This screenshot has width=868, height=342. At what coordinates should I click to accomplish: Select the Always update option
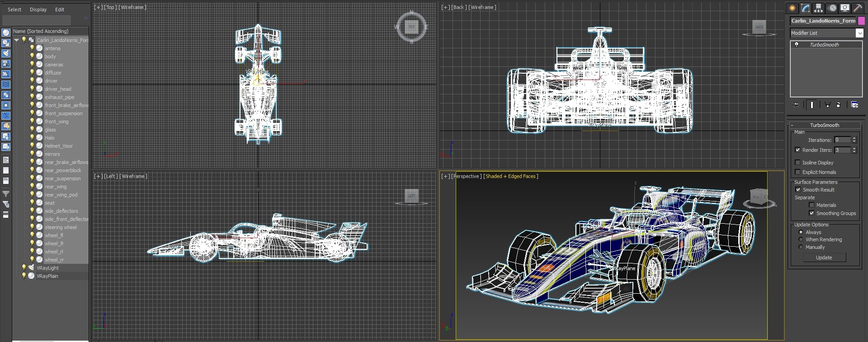point(801,232)
